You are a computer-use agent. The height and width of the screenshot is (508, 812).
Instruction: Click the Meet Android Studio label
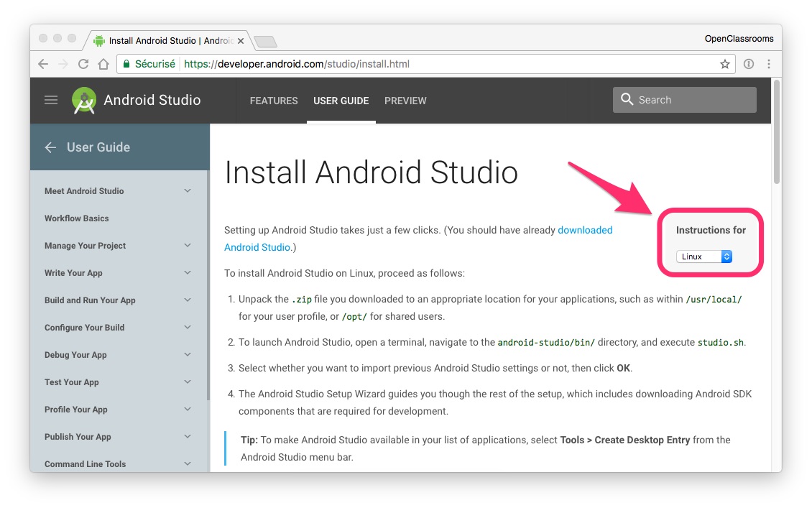coord(84,191)
